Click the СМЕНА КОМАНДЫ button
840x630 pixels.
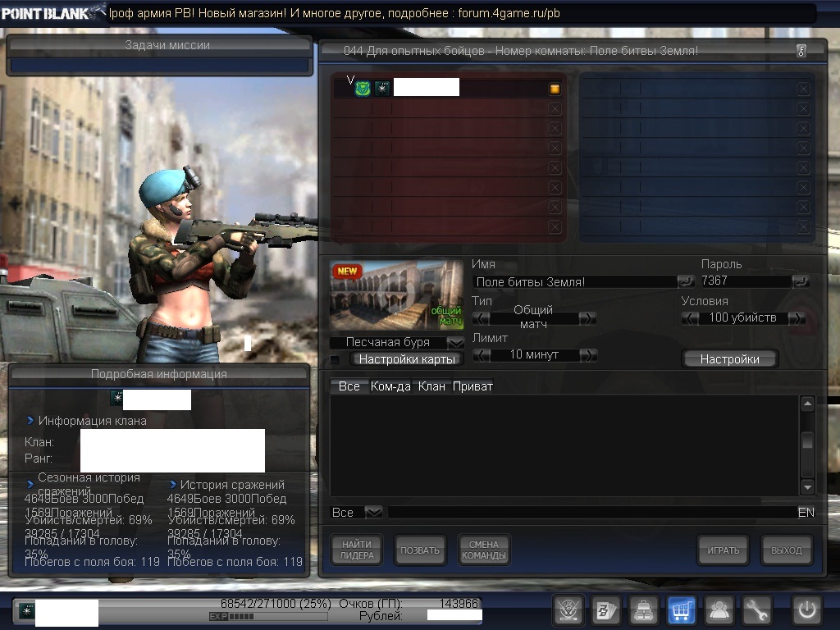484,550
